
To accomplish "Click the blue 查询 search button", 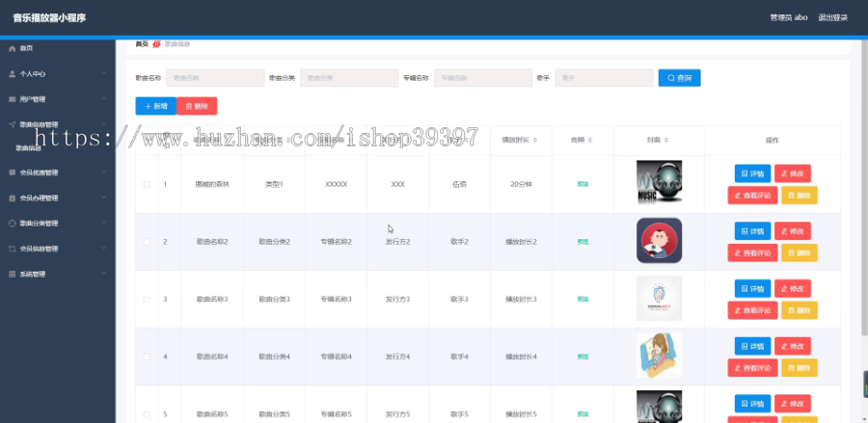I will tap(679, 78).
